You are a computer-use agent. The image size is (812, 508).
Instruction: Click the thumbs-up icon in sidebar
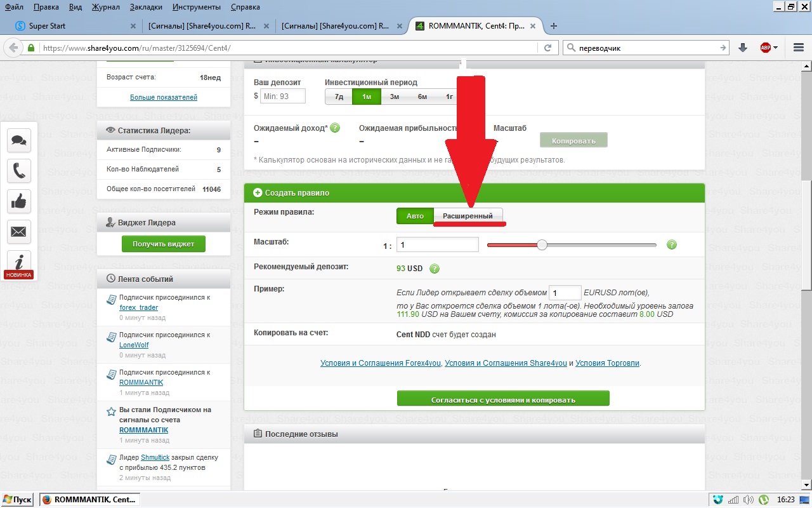(x=19, y=201)
